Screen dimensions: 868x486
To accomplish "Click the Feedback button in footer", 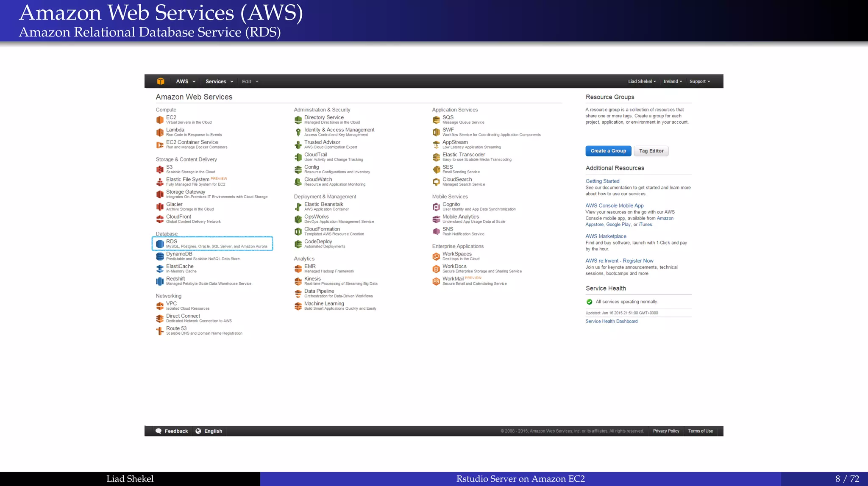I will coord(172,431).
